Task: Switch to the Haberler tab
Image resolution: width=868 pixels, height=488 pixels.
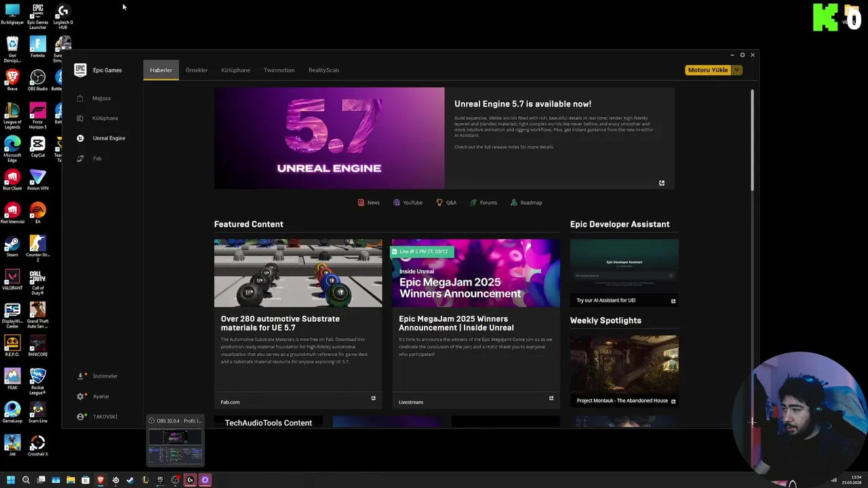Action: pyautogui.click(x=161, y=70)
